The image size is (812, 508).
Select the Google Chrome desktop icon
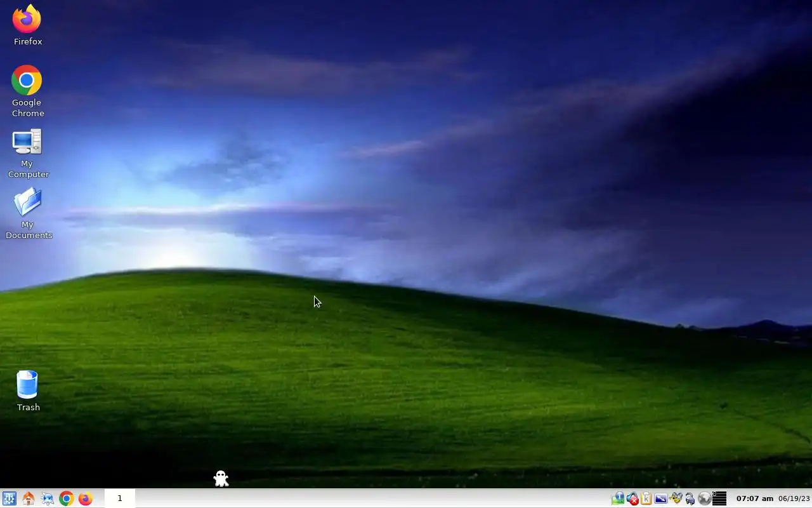pos(27,91)
